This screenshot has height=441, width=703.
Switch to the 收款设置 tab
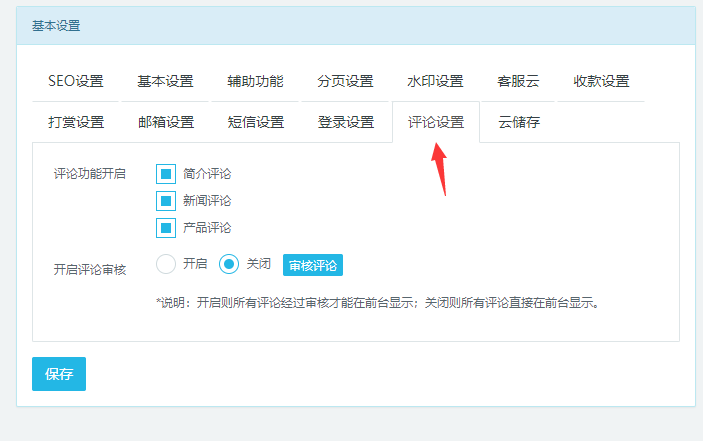click(x=601, y=82)
